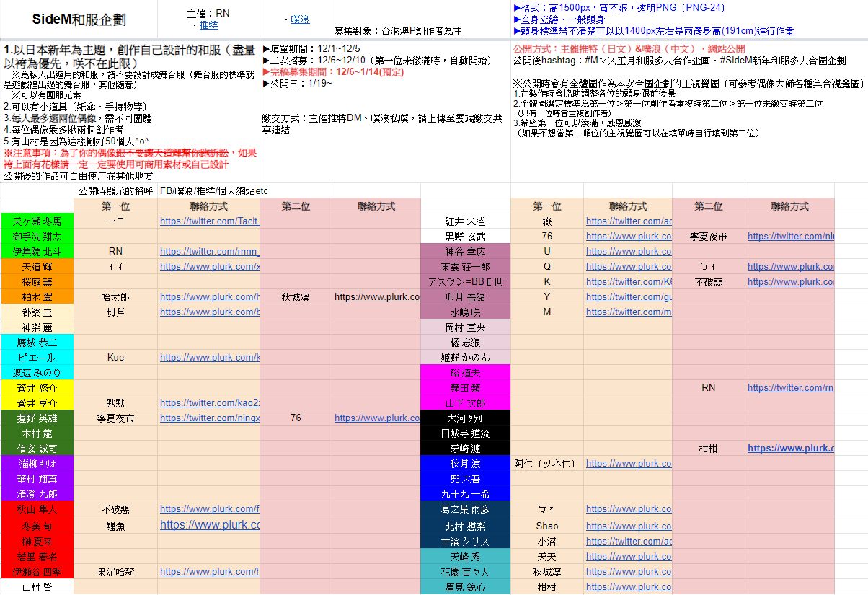Open the 推特 link under 主催：RN
The width and height of the screenshot is (868, 595).
coord(209,25)
